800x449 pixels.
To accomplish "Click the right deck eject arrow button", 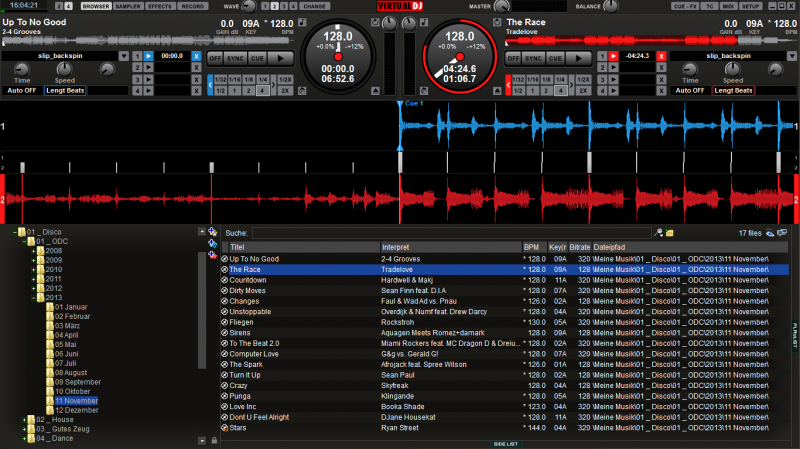I will 497,91.
